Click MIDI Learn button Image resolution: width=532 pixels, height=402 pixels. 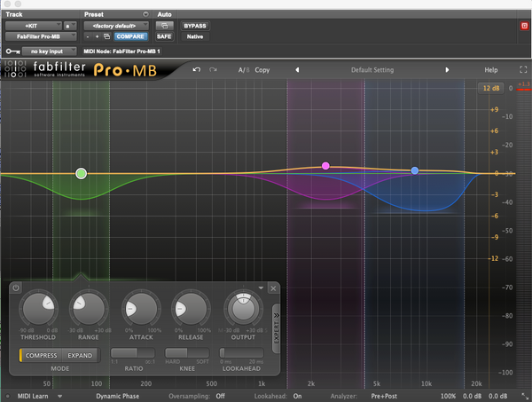33,396
